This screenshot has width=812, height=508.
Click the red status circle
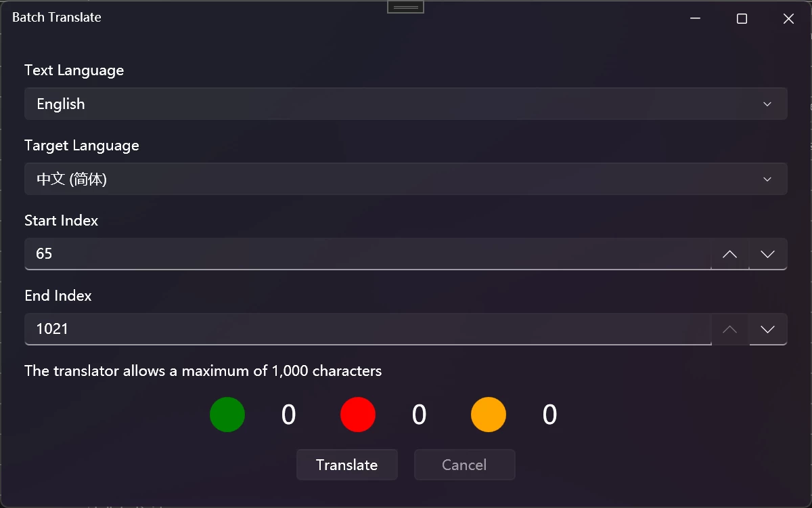(358, 415)
